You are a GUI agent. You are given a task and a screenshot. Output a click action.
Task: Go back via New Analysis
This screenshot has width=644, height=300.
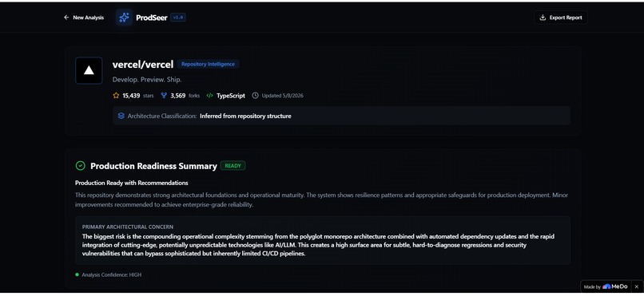coord(84,18)
